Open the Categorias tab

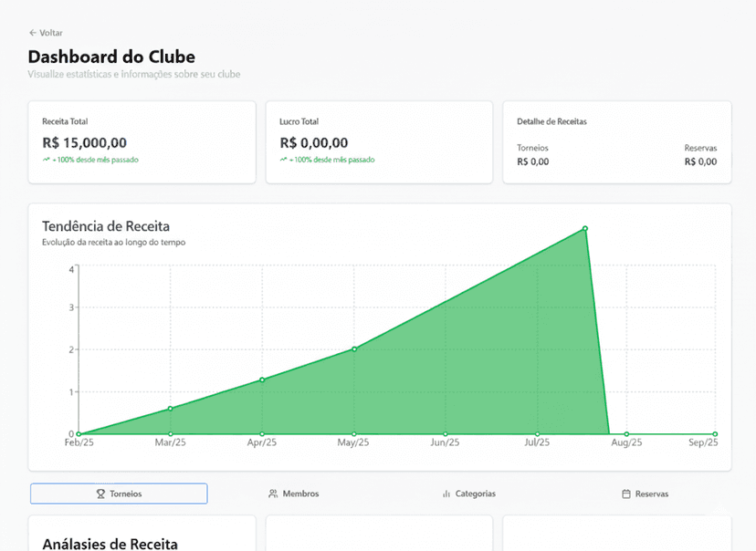pyautogui.click(x=475, y=494)
